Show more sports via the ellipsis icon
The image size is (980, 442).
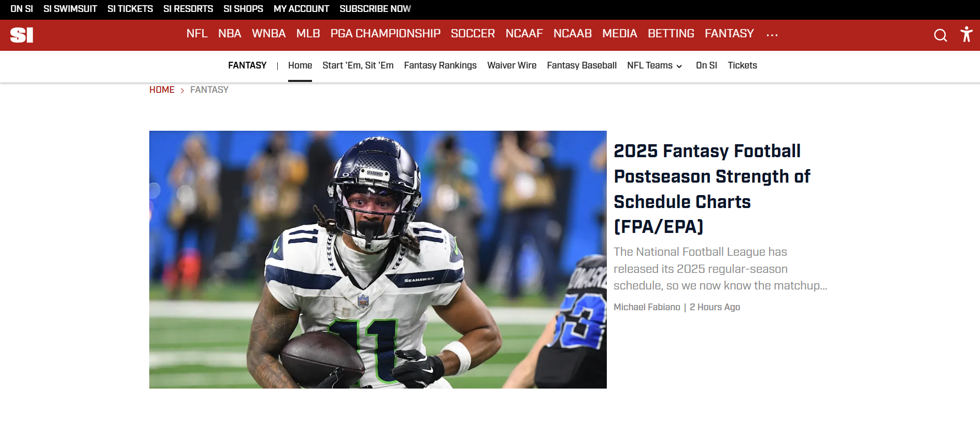click(x=772, y=35)
